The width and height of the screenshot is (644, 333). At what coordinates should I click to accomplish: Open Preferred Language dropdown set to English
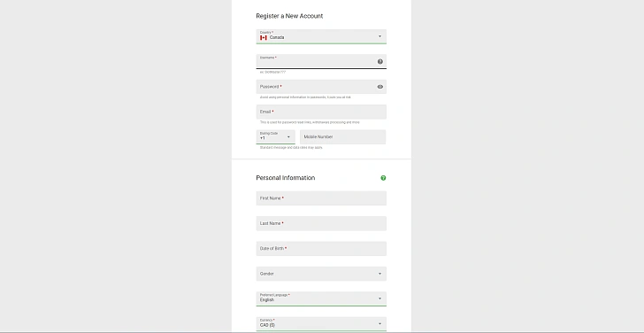click(x=321, y=298)
